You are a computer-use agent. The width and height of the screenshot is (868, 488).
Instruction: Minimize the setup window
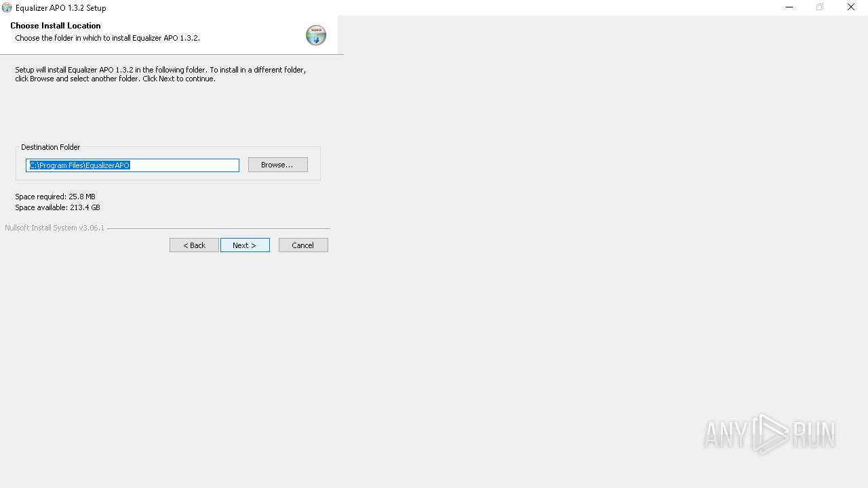click(x=789, y=7)
